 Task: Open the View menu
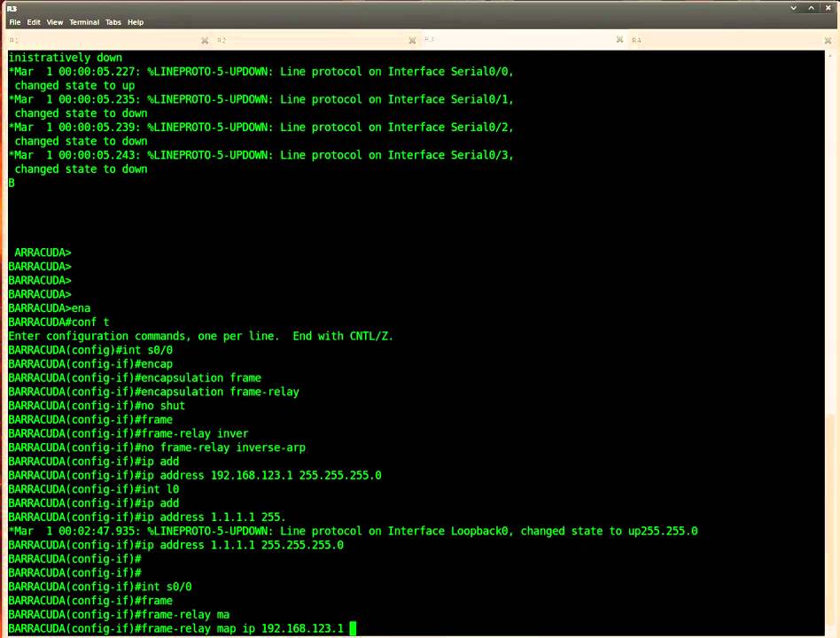point(55,22)
